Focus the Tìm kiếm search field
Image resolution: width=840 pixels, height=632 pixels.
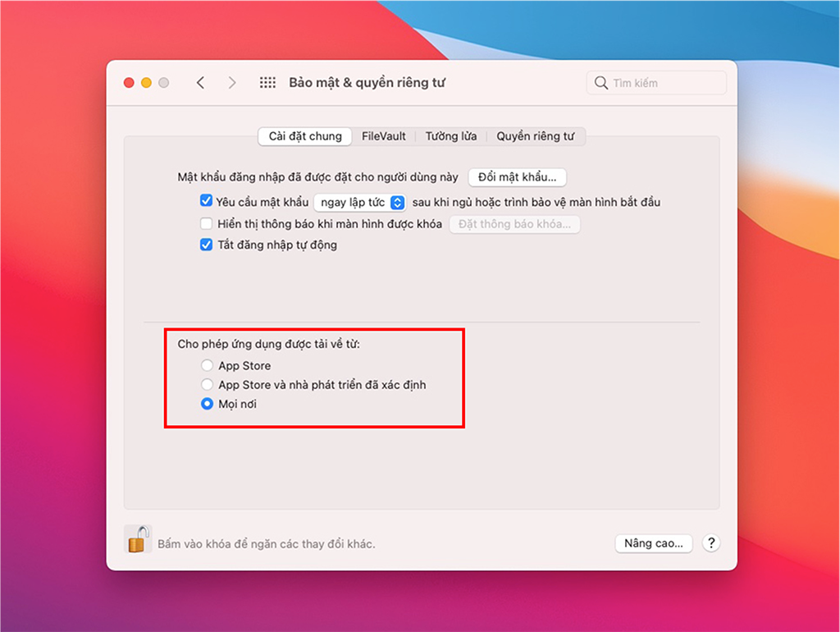656,83
